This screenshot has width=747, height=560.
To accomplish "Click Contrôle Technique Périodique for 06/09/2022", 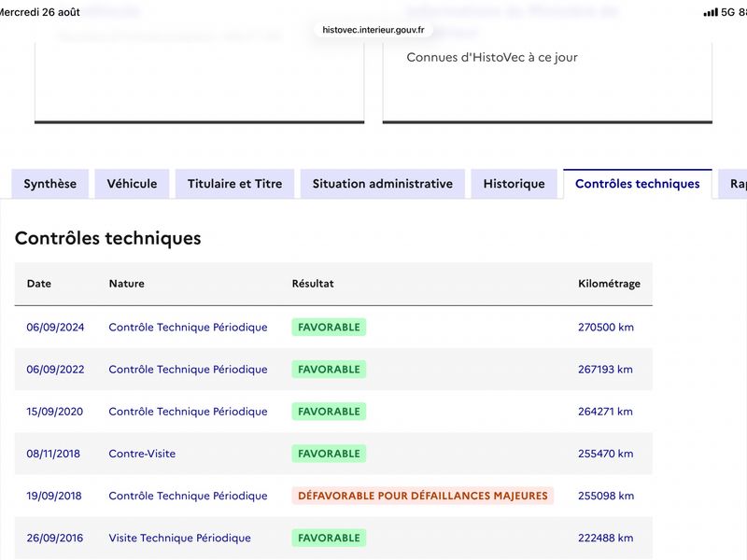I will 189,370.
